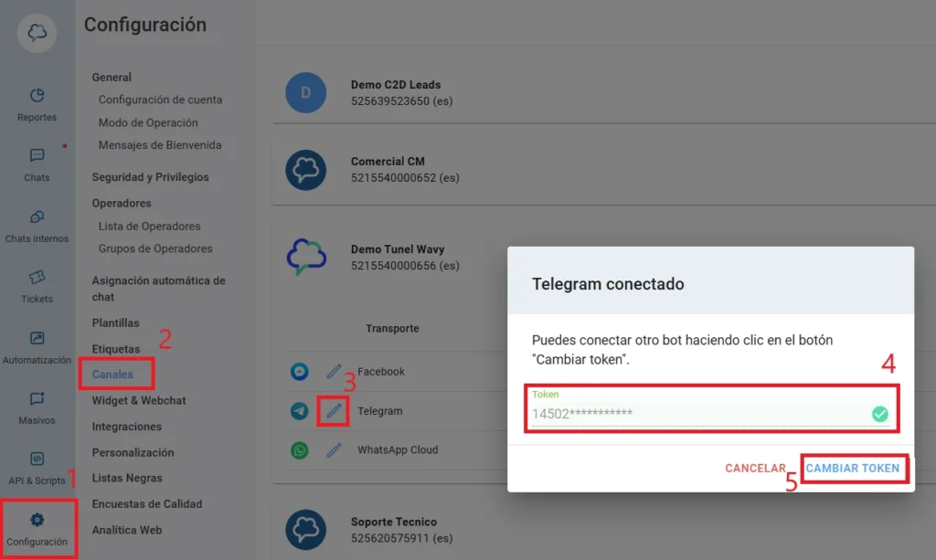
Task: Click the Facebook transport label
Action: (381, 372)
